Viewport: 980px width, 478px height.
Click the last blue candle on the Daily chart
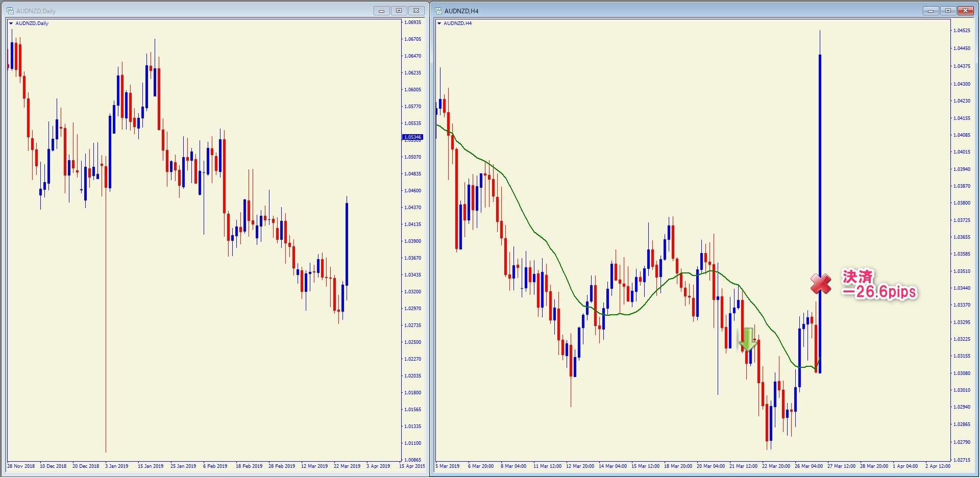coord(347,245)
